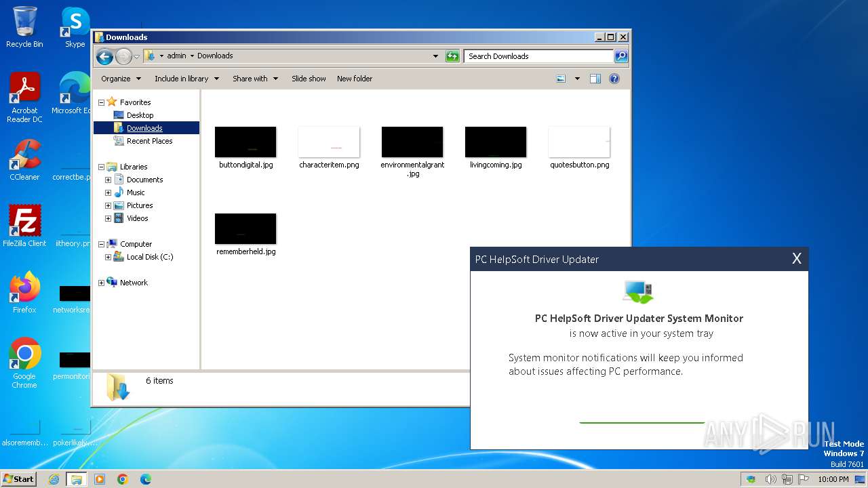Click the FileZilla Client desktop icon
This screenshot has width=868, height=488.
(24, 226)
